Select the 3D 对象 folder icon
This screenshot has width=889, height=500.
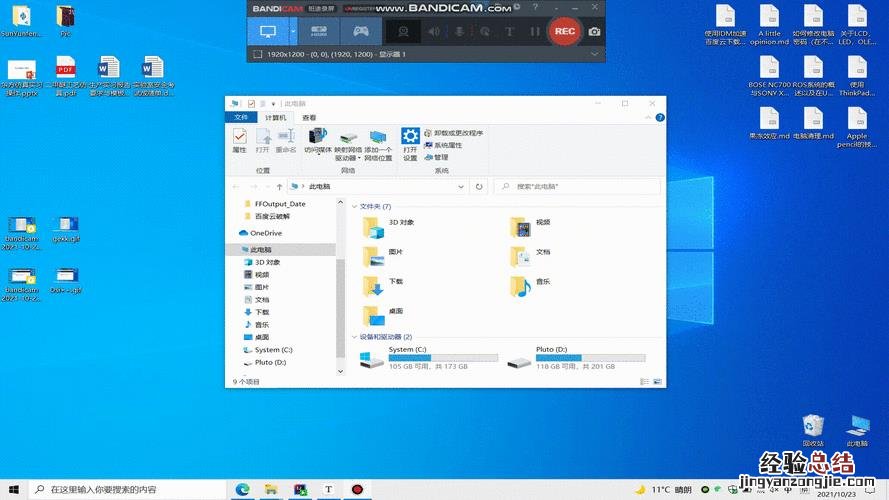click(374, 228)
